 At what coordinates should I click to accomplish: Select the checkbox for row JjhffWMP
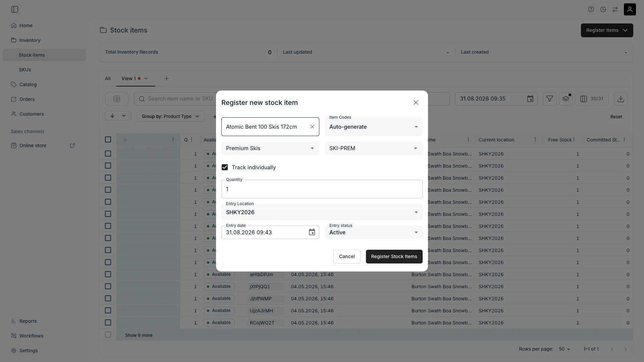tap(108, 298)
